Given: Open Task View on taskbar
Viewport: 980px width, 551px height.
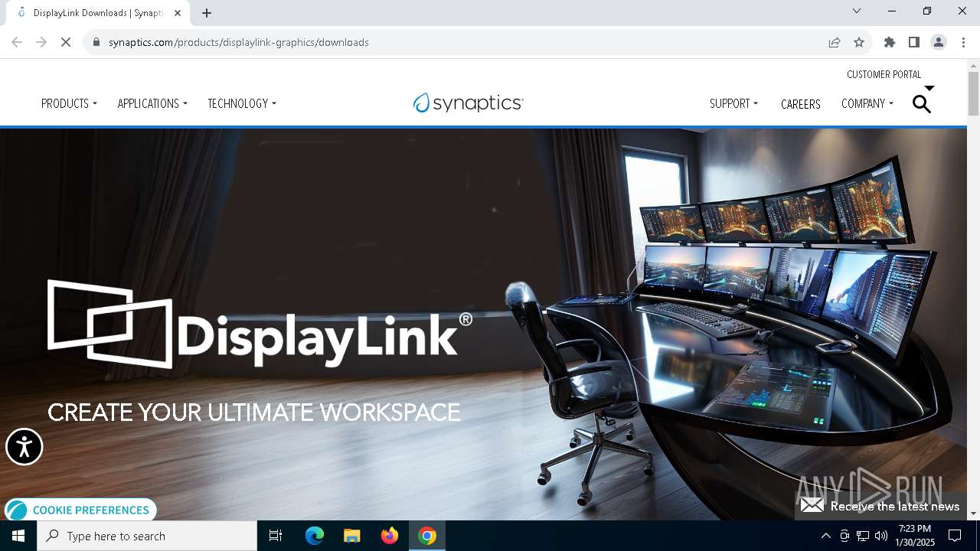Looking at the screenshot, I should point(276,536).
